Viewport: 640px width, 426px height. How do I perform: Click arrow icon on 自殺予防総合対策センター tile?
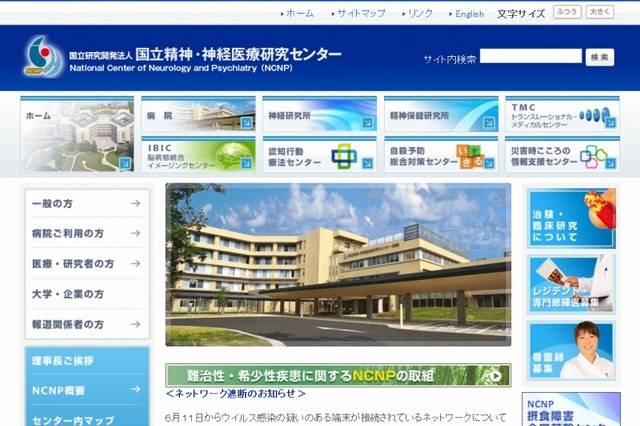[x=489, y=163]
